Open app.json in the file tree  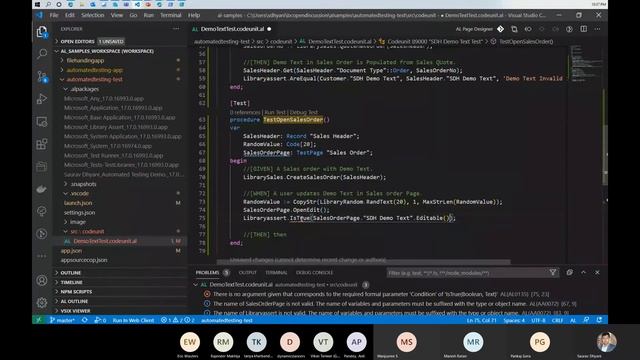coord(71,251)
